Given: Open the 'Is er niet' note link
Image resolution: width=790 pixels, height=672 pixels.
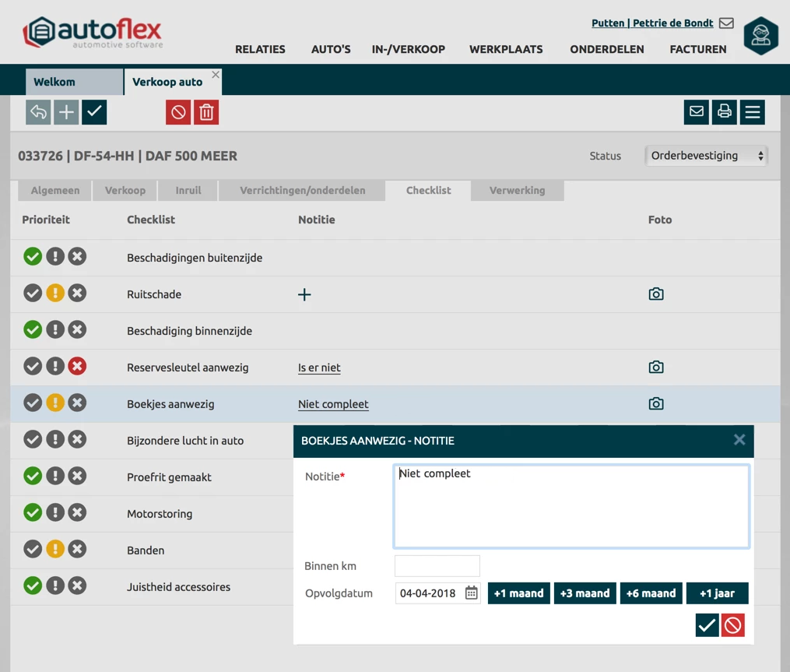Looking at the screenshot, I should (x=319, y=368).
